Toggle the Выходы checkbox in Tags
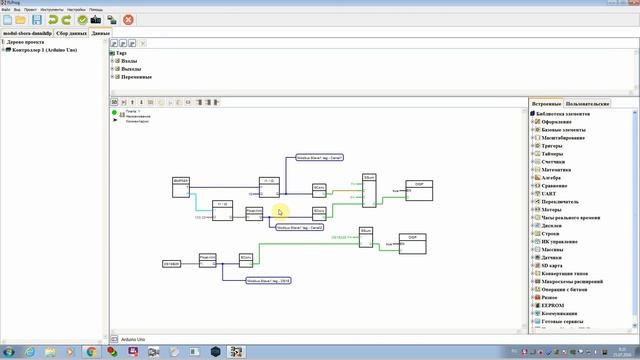This screenshot has height=360, width=640. 118,69
